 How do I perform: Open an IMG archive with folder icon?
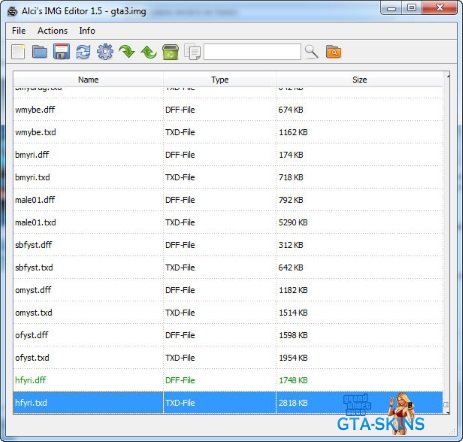39,52
